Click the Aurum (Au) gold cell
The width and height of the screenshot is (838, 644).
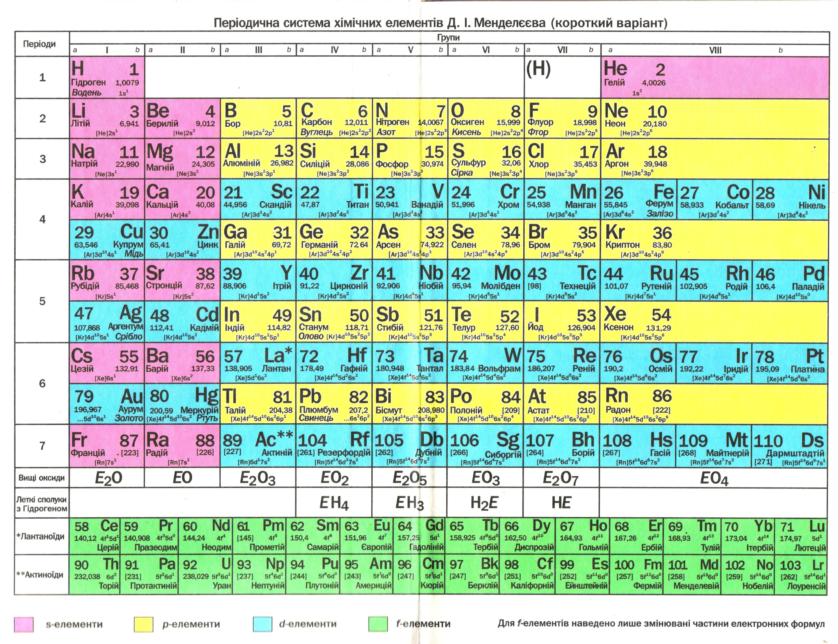click(107, 404)
